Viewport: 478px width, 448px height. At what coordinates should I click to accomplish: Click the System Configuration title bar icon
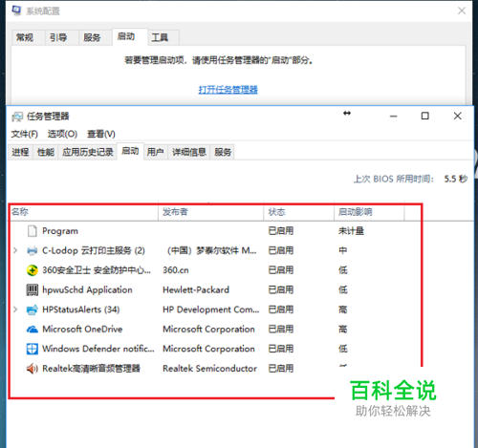click(x=16, y=11)
